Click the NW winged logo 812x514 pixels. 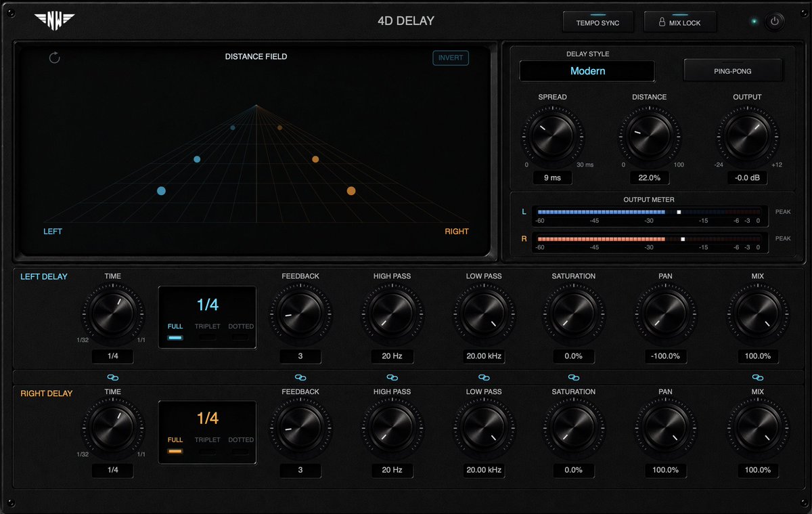pyautogui.click(x=55, y=20)
